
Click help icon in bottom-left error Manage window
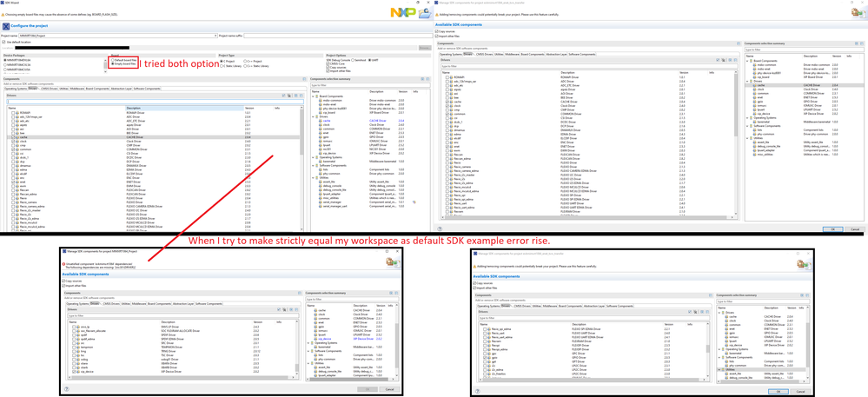(x=66, y=388)
